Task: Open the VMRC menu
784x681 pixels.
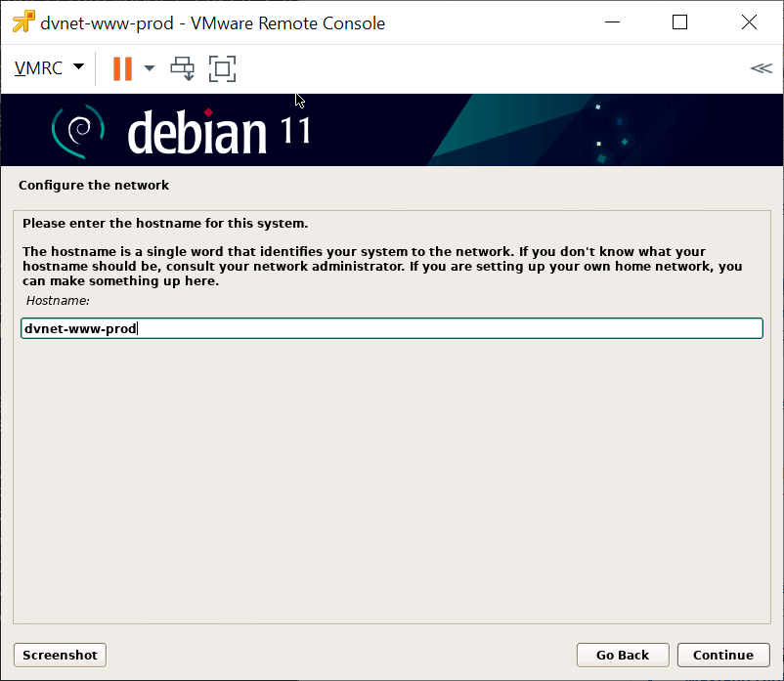Action: (38, 68)
